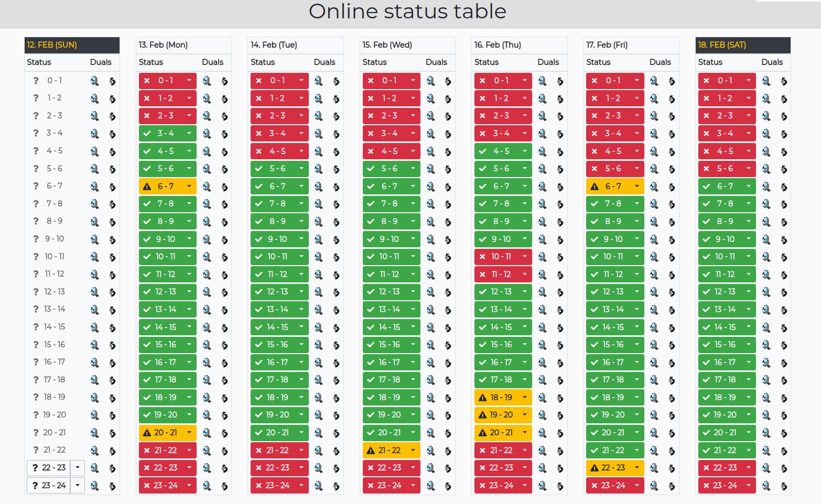Image resolution: width=821 pixels, height=504 pixels.
Task: Expand green 21-22 status dropdown on Friday
Action: [637, 451]
